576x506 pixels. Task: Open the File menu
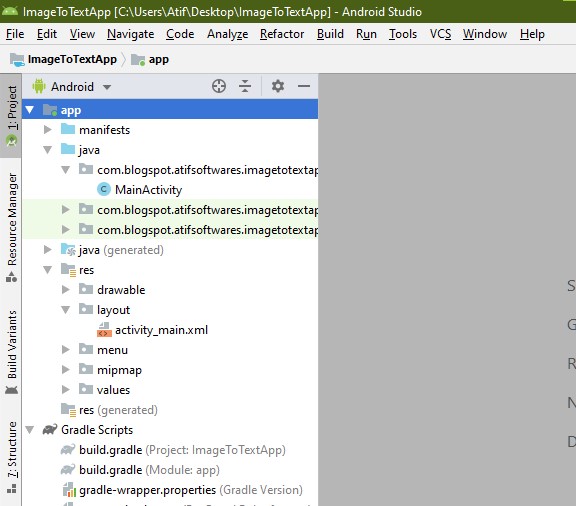[15, 34]
